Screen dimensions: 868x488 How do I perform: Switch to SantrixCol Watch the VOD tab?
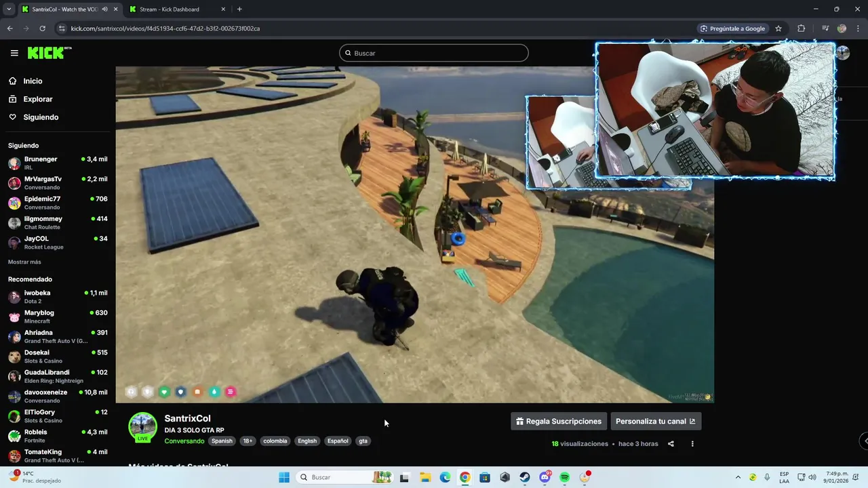tap(64, 9)
